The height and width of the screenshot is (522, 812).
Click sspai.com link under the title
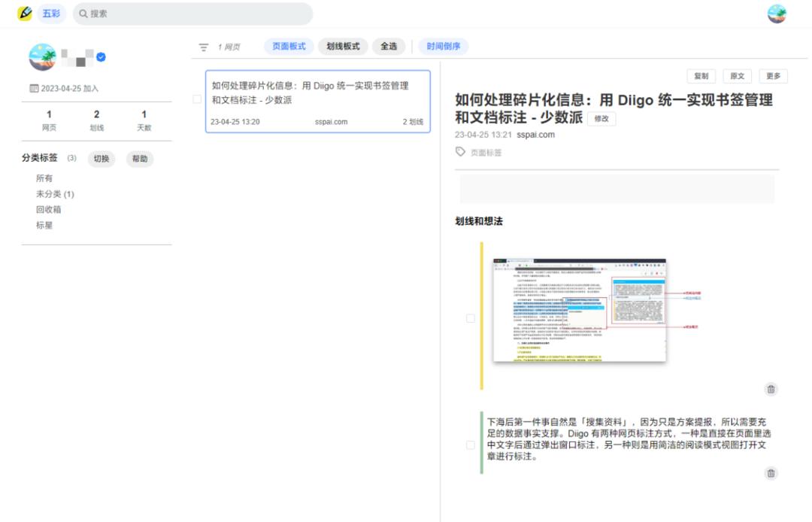(x=535, y=135)
